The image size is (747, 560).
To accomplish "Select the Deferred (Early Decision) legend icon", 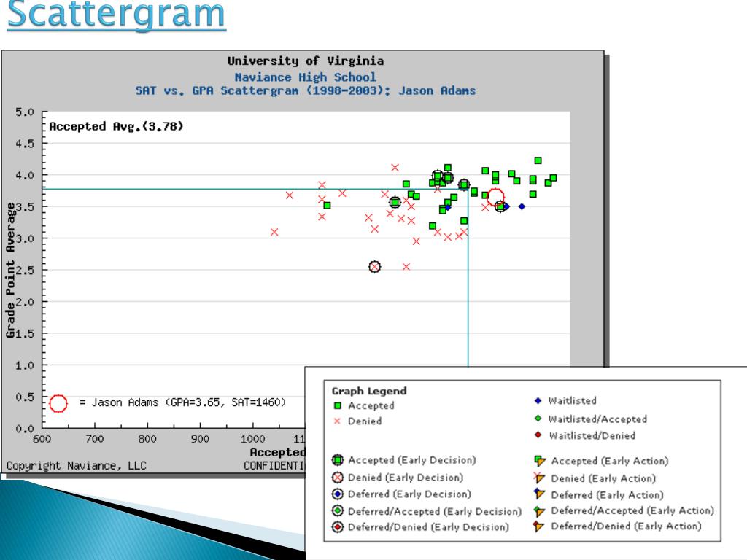I will (337, 494).
